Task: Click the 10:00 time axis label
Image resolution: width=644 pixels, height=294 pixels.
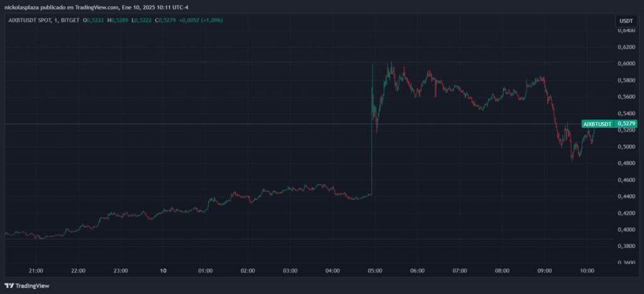Action: click(587, 271)
